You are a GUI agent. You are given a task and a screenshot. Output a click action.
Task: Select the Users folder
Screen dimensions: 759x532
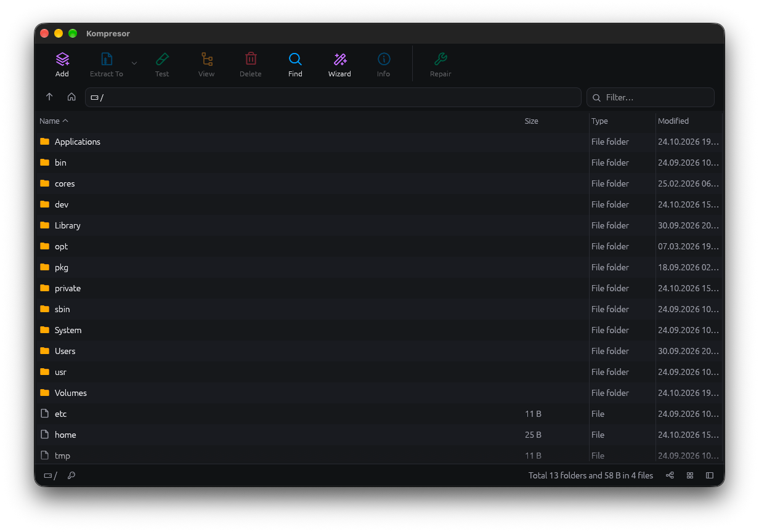click(378, 351)
